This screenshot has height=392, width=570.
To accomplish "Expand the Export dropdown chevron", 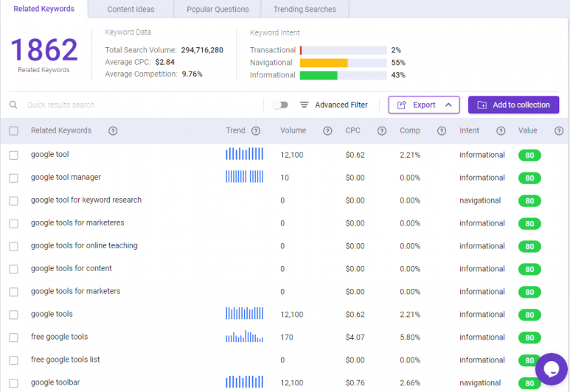I will (x=448, y=105).
